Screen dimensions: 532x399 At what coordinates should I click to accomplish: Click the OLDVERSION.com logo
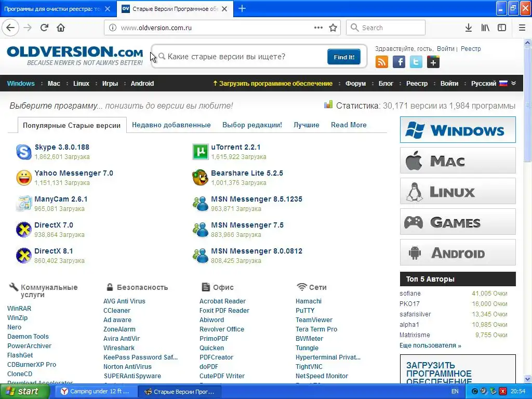tap(75, 56)
